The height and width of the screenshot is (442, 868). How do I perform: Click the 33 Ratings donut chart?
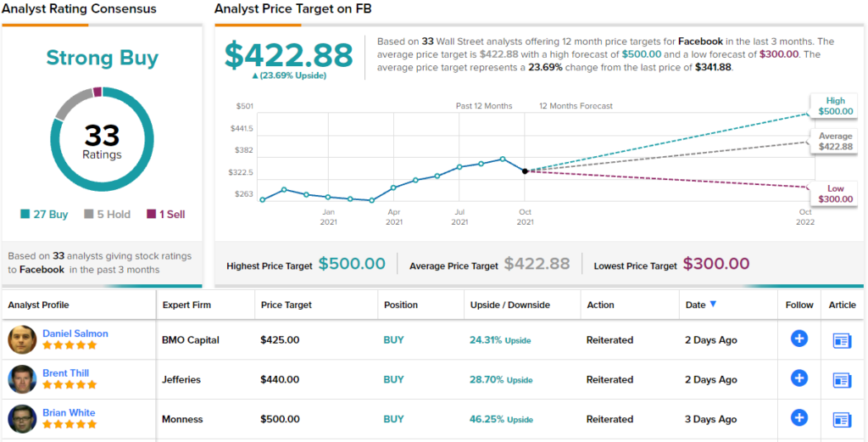[x=102, y=140]
